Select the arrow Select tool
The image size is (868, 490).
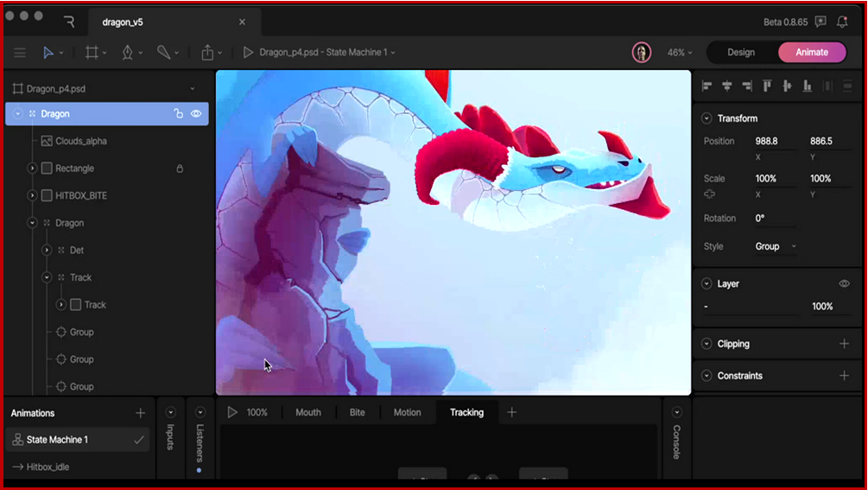tap(48, 53)
